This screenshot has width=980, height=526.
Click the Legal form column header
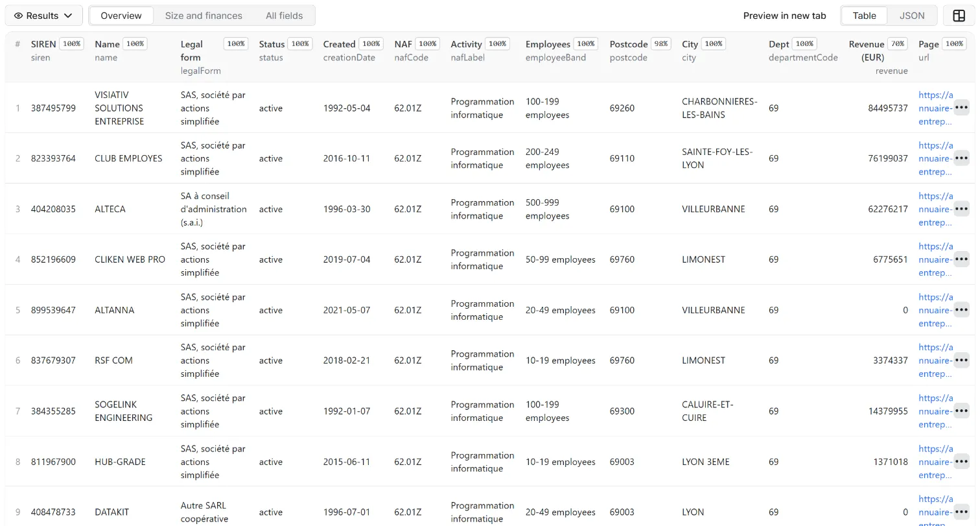(x=192, y=51)
